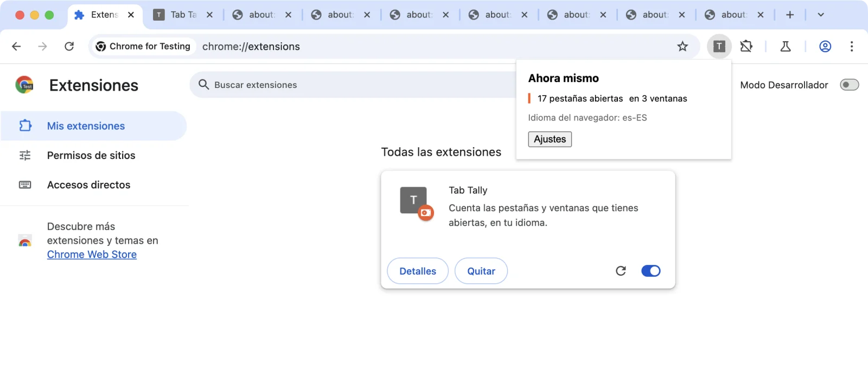This screenshot has height=368, width=868.
Task: Close the Extensiones tab
Action: tap(131, 15)
